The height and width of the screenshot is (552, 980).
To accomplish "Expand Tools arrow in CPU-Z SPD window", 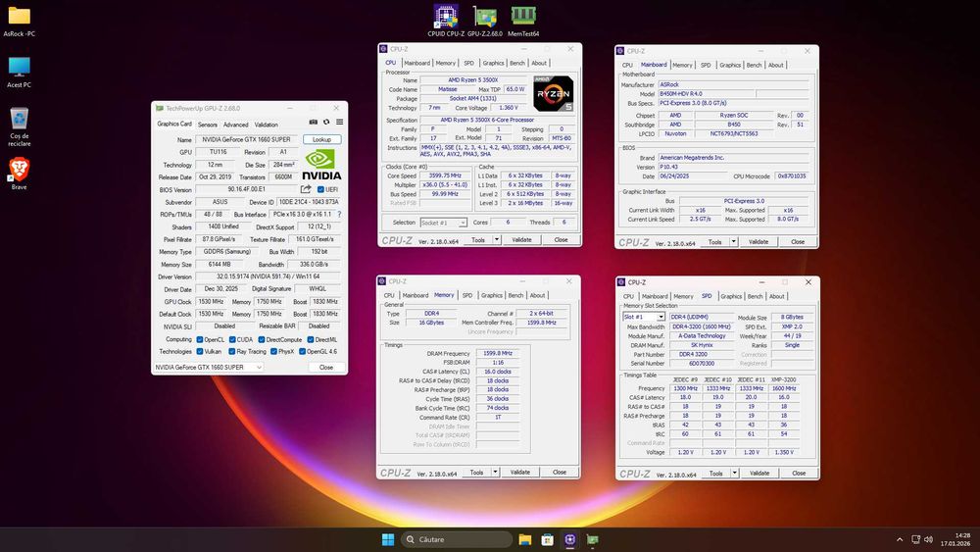I will coord(735,474).
